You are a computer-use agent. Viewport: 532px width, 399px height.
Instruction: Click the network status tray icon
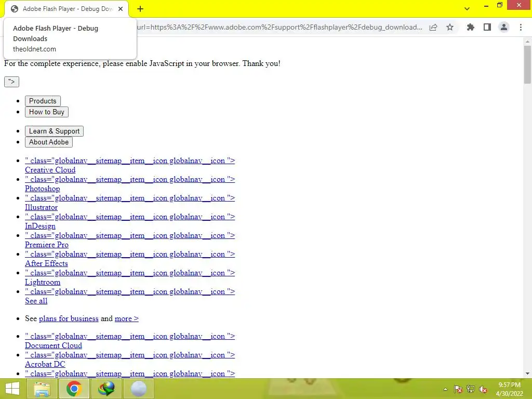(x=471, y=389)
